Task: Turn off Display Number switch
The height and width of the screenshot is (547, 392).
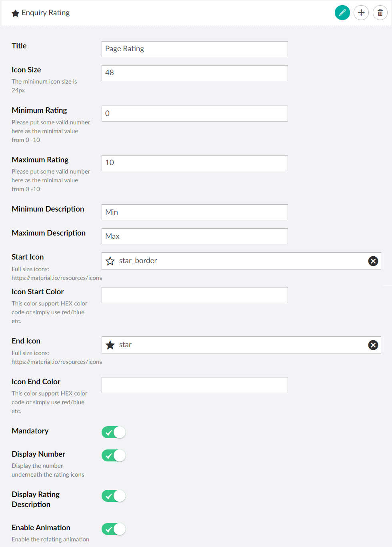Action: click(114, 455)
